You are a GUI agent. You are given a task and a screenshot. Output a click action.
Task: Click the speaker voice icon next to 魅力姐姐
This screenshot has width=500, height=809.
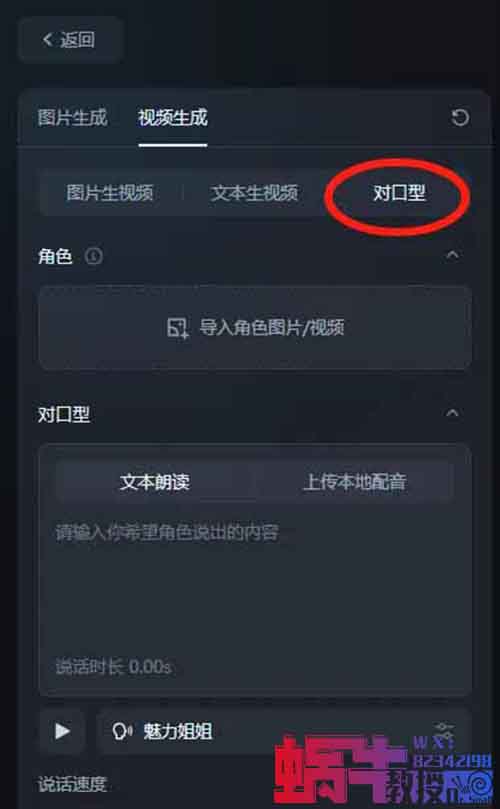click(122, 731)
